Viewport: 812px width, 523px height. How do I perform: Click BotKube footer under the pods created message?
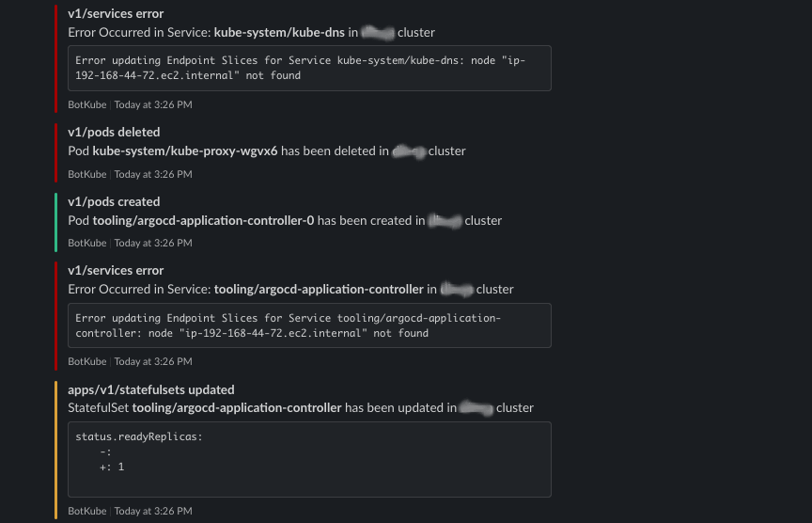pos(87,243)
